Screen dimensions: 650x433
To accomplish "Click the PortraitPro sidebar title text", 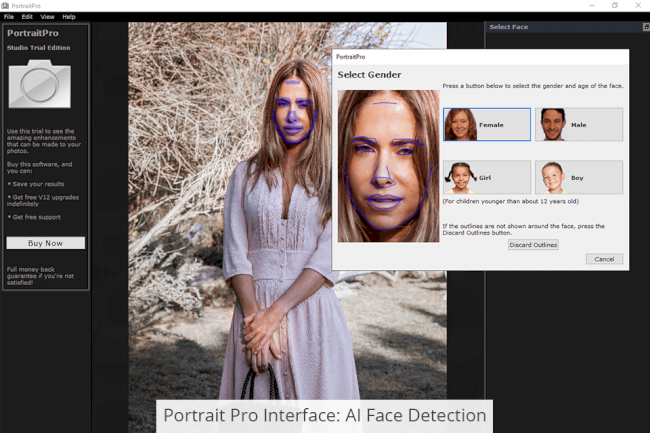I will [x=33, y=33].
